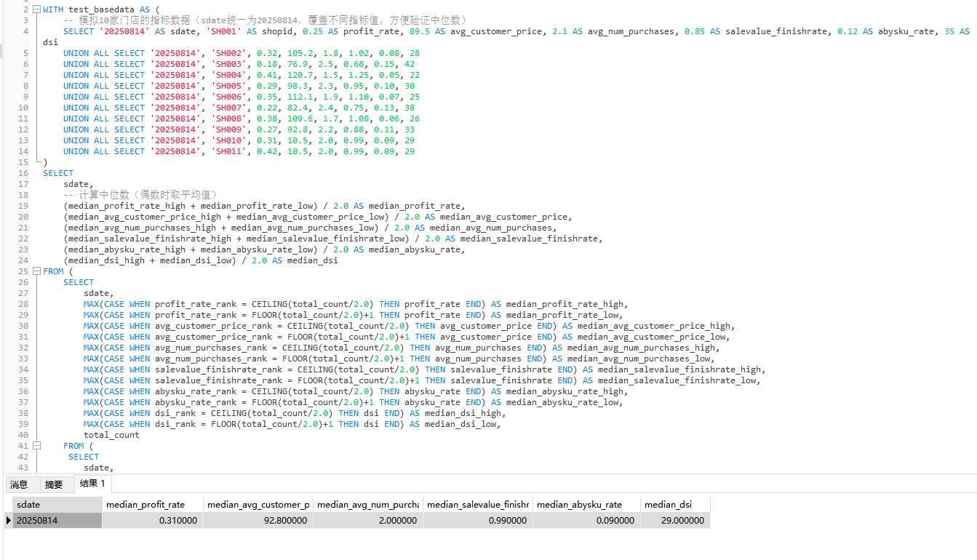Click the 'SH002' string in the code

(x=229, y=53)
